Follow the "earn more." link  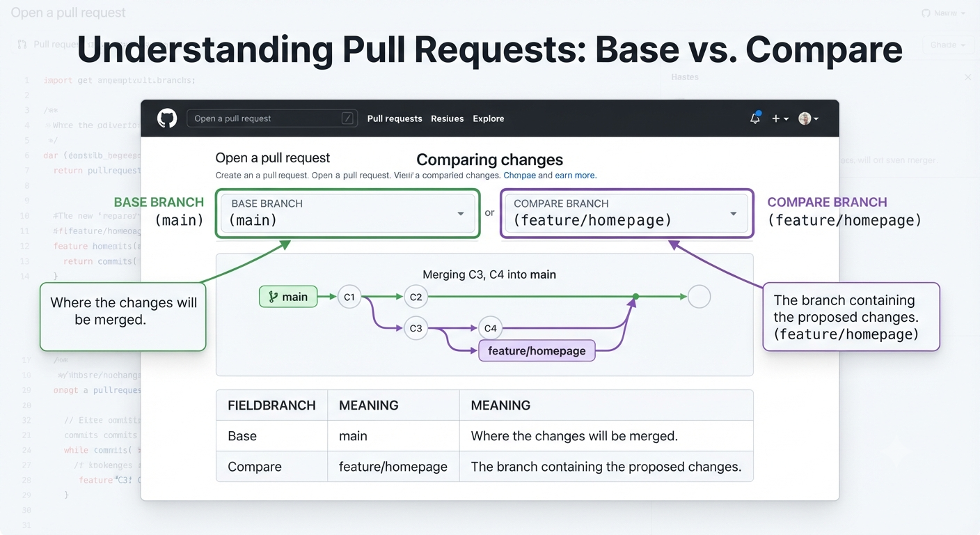pos(576,176)
